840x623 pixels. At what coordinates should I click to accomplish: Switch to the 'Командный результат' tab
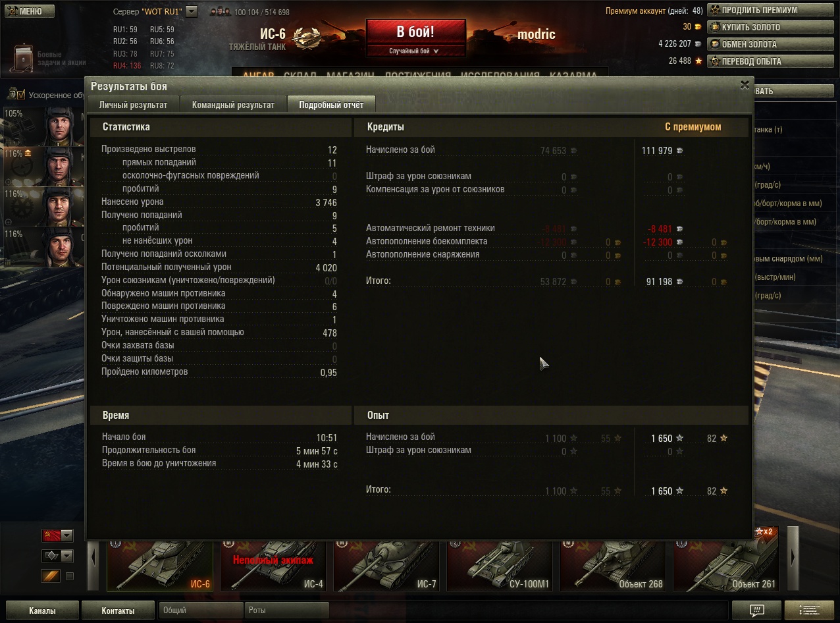[x=233, y=105]
